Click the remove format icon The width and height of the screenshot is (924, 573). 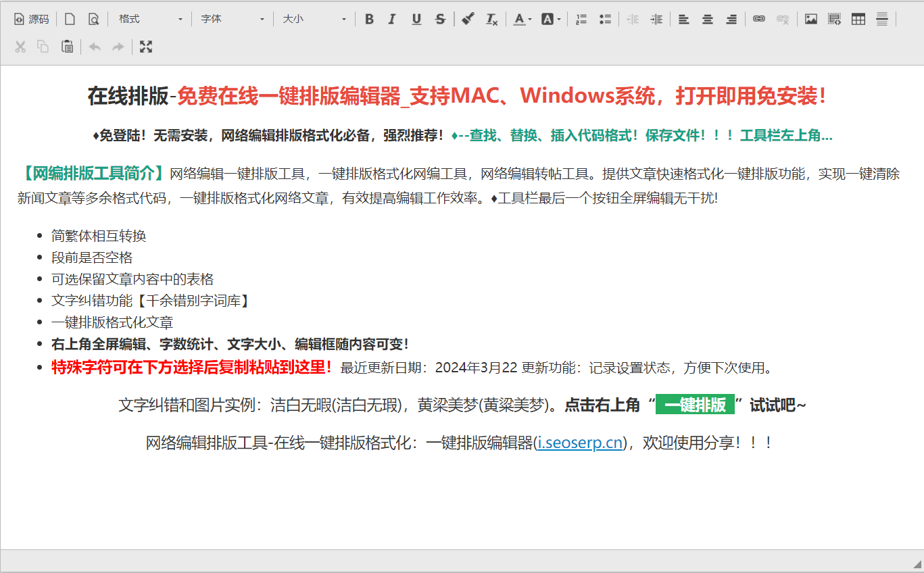[x=491, y=19]
